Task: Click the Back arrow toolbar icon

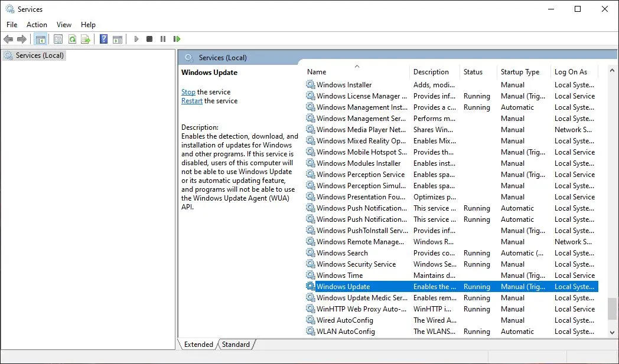Action: [x=8, y=39]
